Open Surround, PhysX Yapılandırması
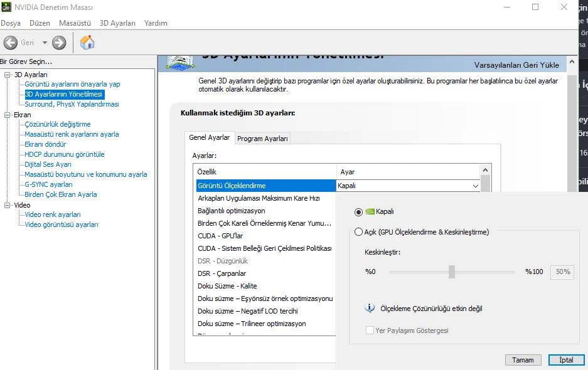 click(72, 104)
